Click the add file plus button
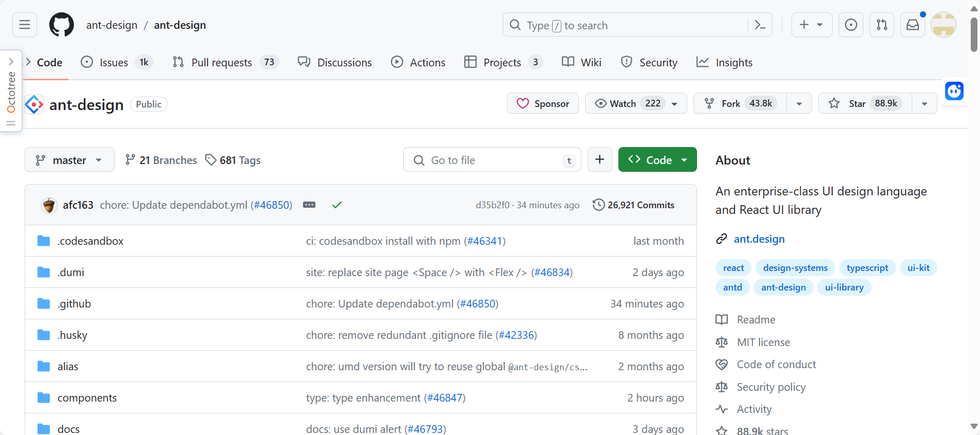 coord(599,160)
